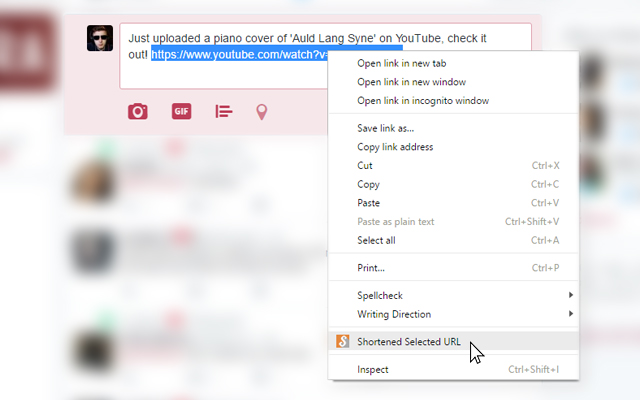Click inside the tweet compose text box
Viewport: 640px width, 400px height.
325,56
